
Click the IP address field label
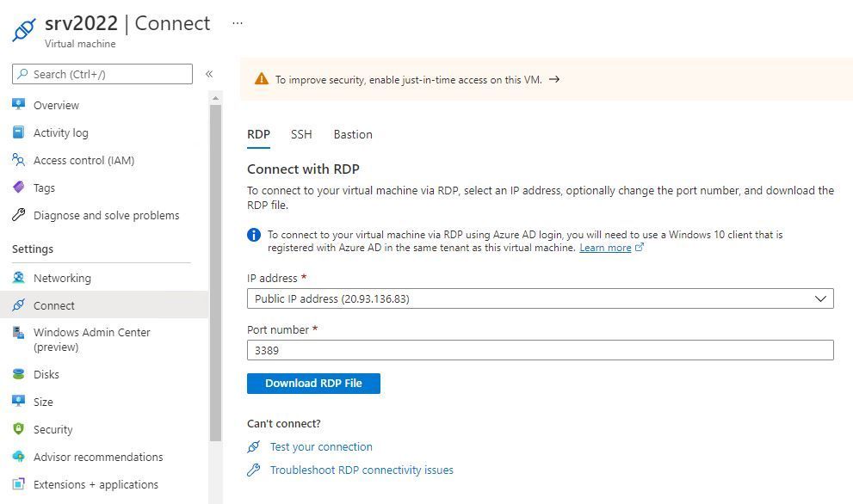click(272, 279)
